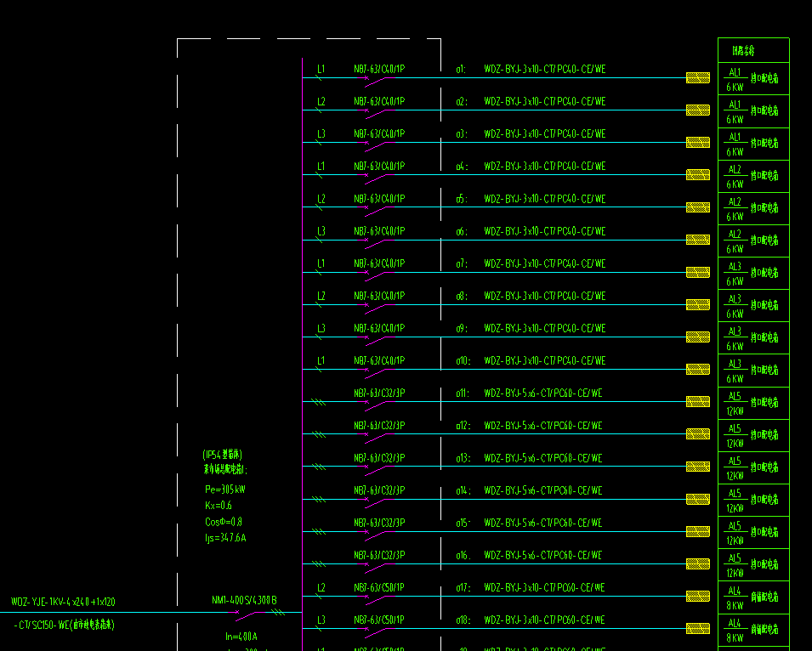Screen dimensions: 812x651
Task: Select the L3 phase label on circuit 3
Action: pyautogui.click(x=321, y=133)
